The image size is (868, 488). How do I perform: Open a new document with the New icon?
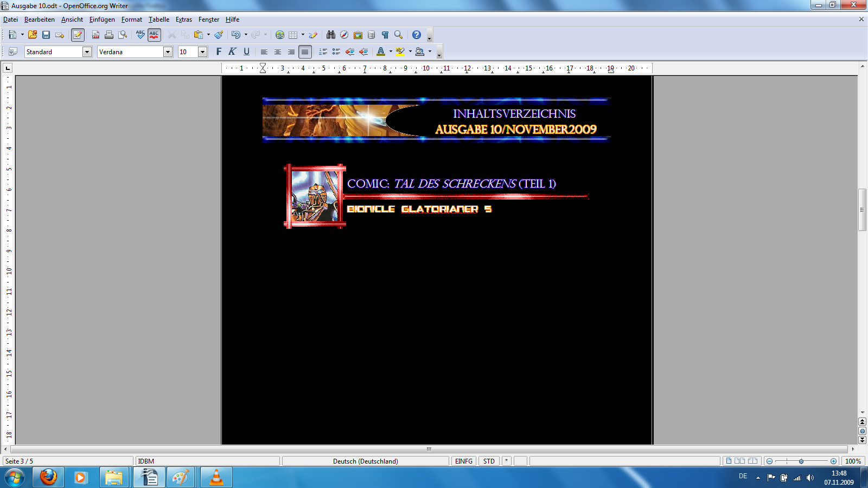click(x=12, y=35)
